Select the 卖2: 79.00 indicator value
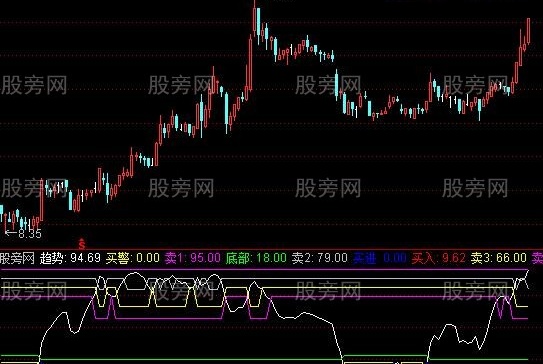The width and height of the screenshot is (543, 364). 320,258
